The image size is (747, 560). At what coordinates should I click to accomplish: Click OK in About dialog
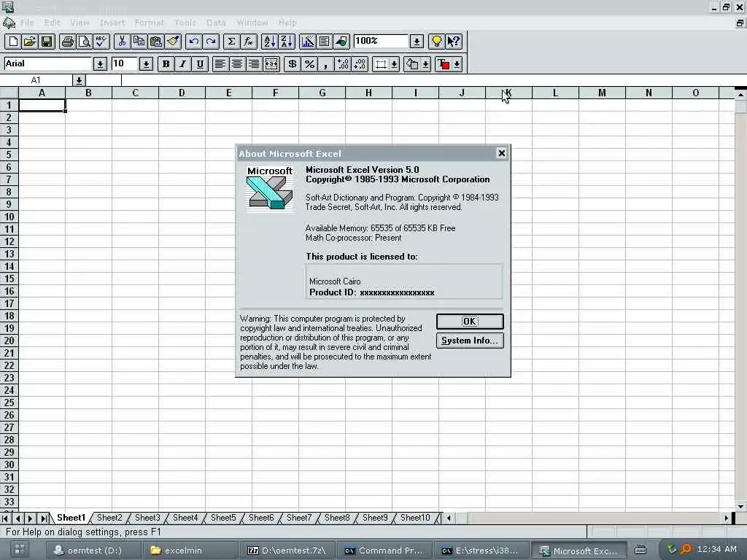pos(470,322)
